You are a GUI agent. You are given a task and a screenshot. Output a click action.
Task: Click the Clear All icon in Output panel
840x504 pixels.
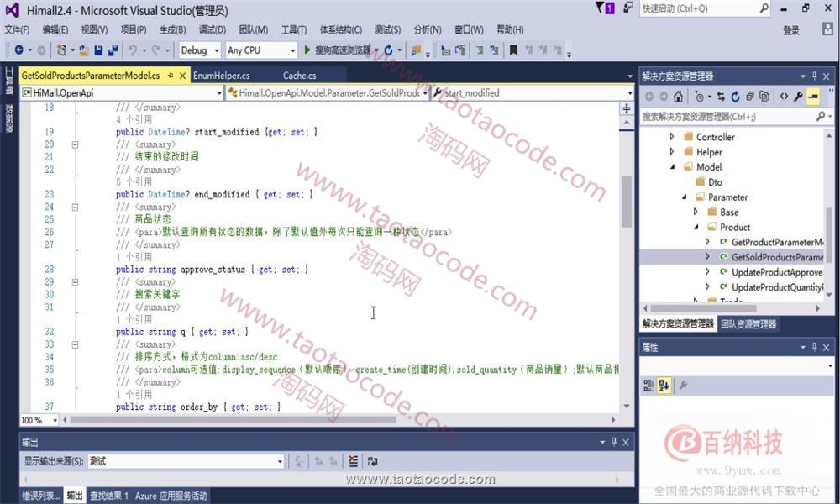[x=353, y=461]
